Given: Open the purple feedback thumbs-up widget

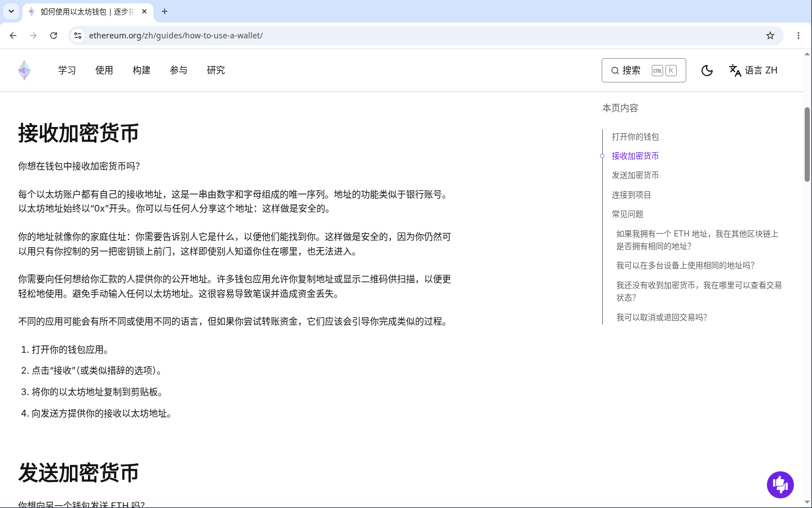Looking at the screenshot, I should coord(780,485).
